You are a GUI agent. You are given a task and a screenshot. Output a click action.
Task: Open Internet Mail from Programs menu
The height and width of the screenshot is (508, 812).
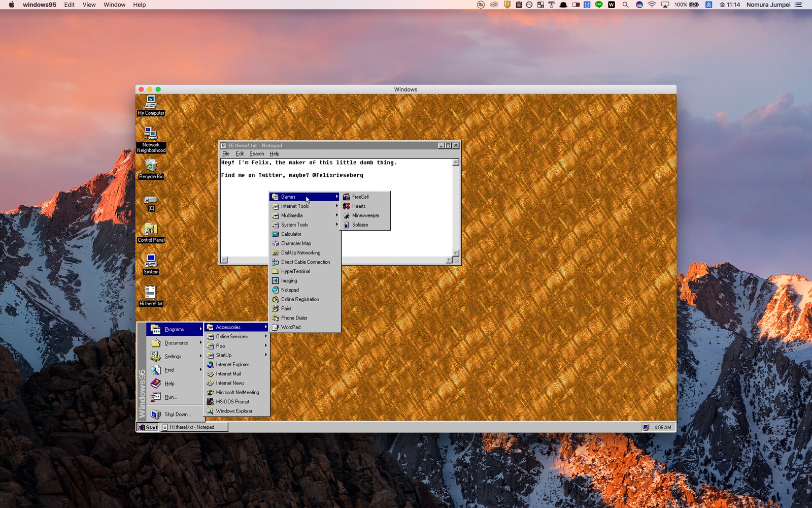tap(237, 374)
